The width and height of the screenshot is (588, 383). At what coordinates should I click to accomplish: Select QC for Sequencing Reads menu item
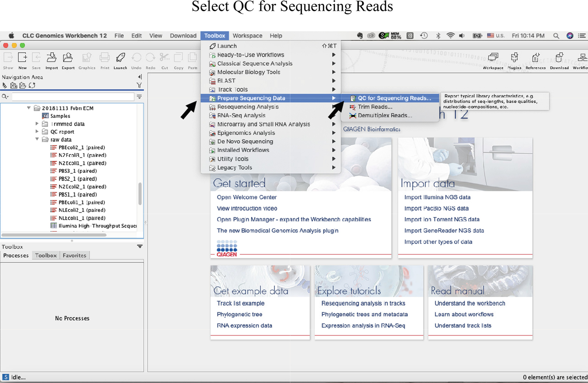tap(390, 98)
